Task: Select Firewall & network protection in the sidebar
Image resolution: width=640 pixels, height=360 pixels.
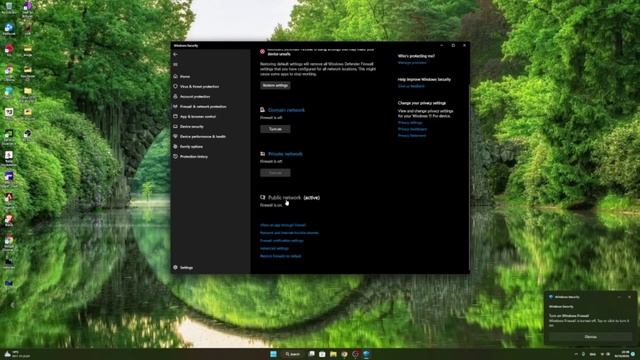Action: 203,107
